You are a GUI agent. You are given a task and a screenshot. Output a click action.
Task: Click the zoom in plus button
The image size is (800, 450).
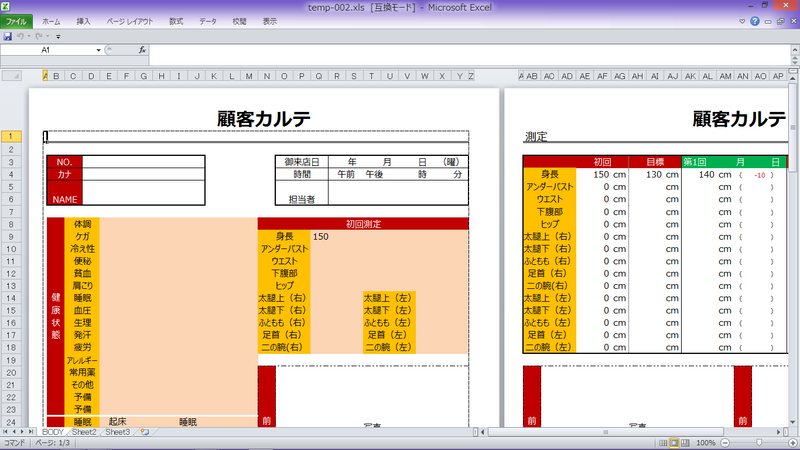pyautogui.click(x=792, y=442)
